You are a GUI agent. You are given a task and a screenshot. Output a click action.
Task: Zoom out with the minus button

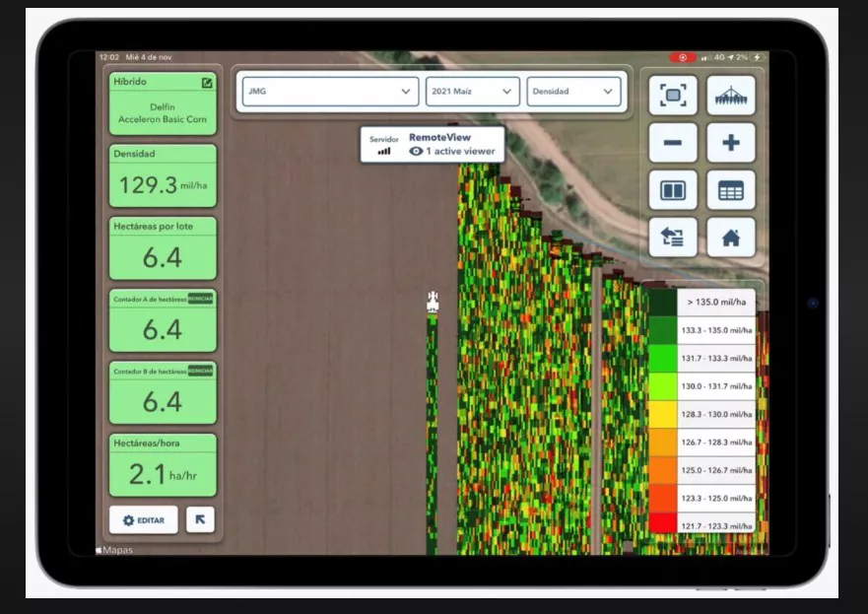pyautogui.click(x=673, y=143)
